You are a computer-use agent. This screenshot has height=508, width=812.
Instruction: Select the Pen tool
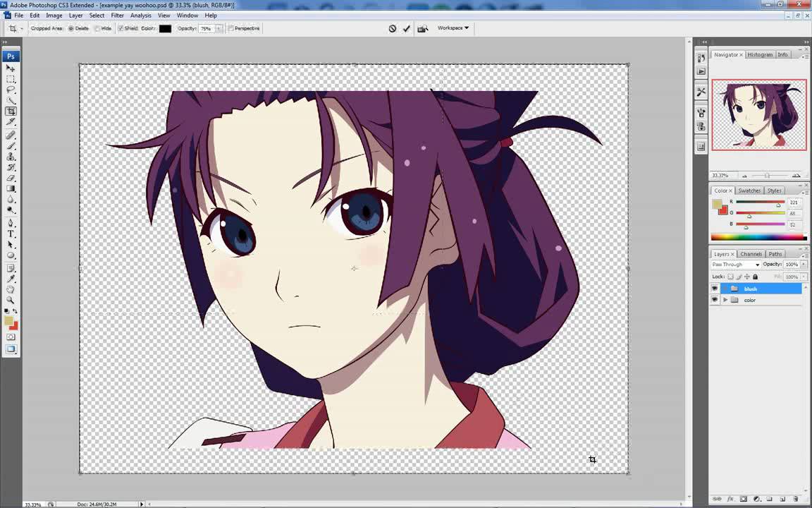tap(11, 224)
